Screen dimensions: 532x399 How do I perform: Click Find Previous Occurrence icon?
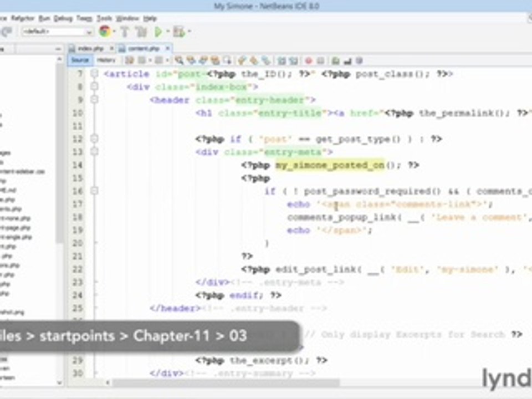tap(191, 61)
